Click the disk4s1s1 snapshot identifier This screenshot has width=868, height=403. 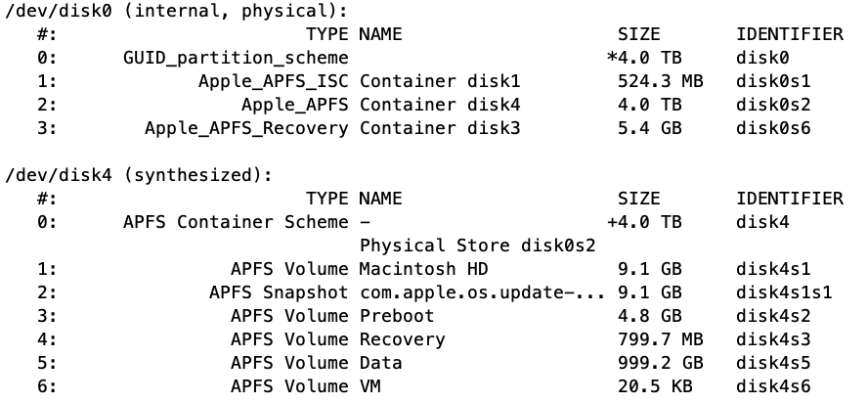pyautogui.click(x=784, y=292)
